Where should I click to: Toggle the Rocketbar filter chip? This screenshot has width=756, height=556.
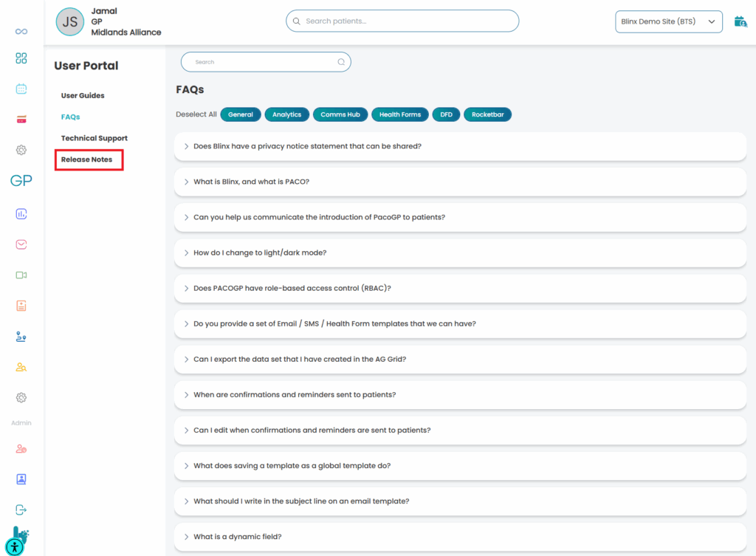coord(487,114)
